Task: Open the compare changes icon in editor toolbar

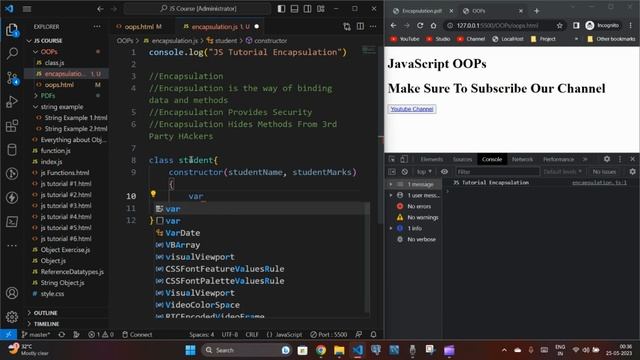Action: coord(347,27)
